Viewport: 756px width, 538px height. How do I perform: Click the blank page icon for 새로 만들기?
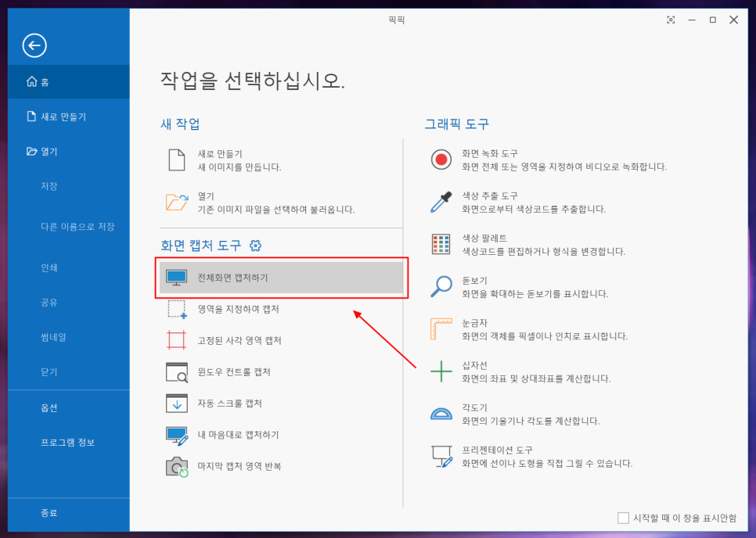click(176, 160)
